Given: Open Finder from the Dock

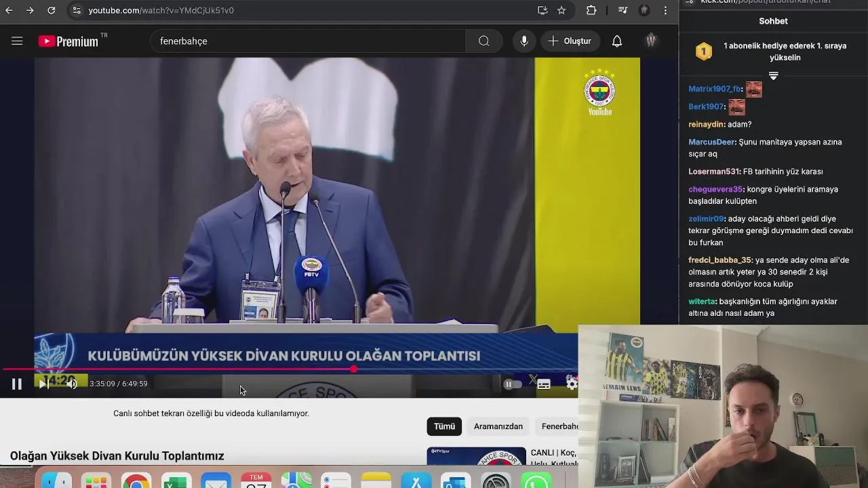Looking at the screenshot, I should (x=56, y=480).
